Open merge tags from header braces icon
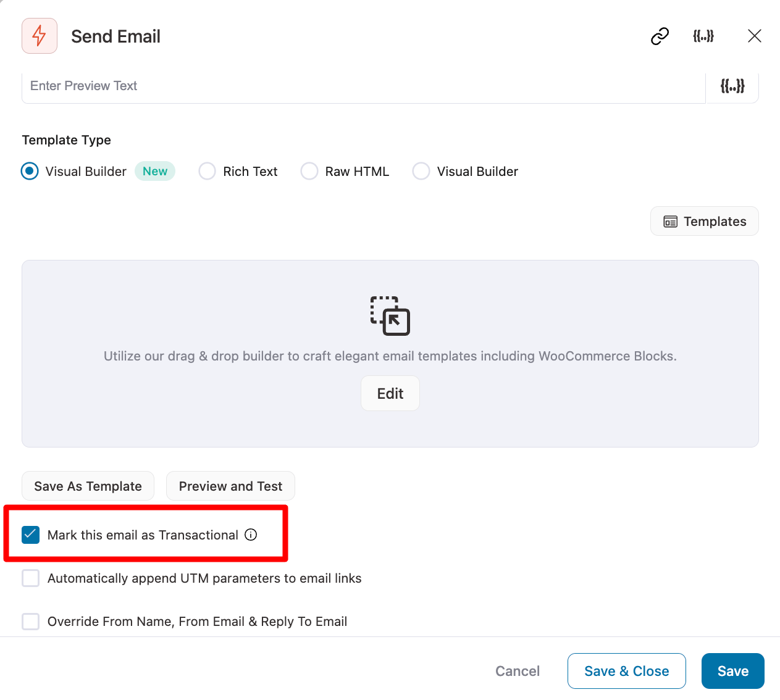Screen dimensions: 780x700 tap(703, 36)
